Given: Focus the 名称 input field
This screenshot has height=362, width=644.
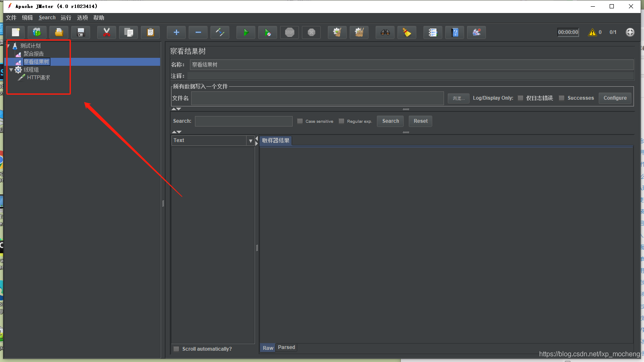Looking at the screenshot, I should pyautogui.click(x=412, y=65).
